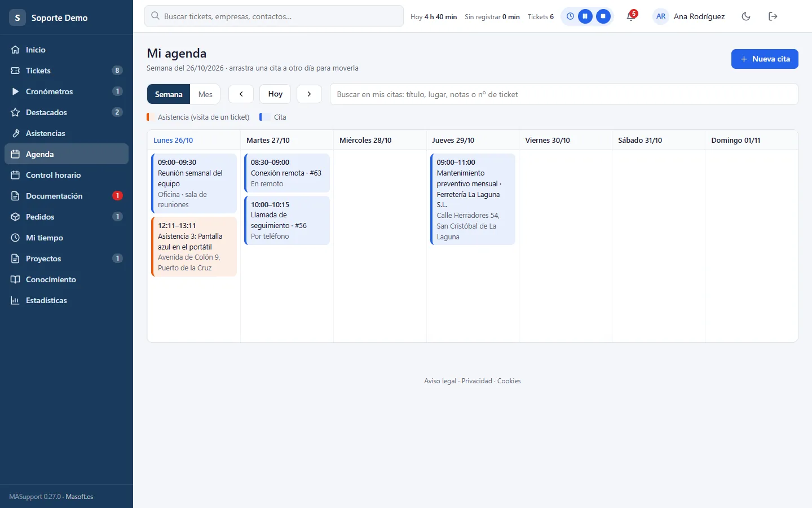The image size is (812, 508).
Task: Go to next week arrow
Action: (x=309, y=94)
